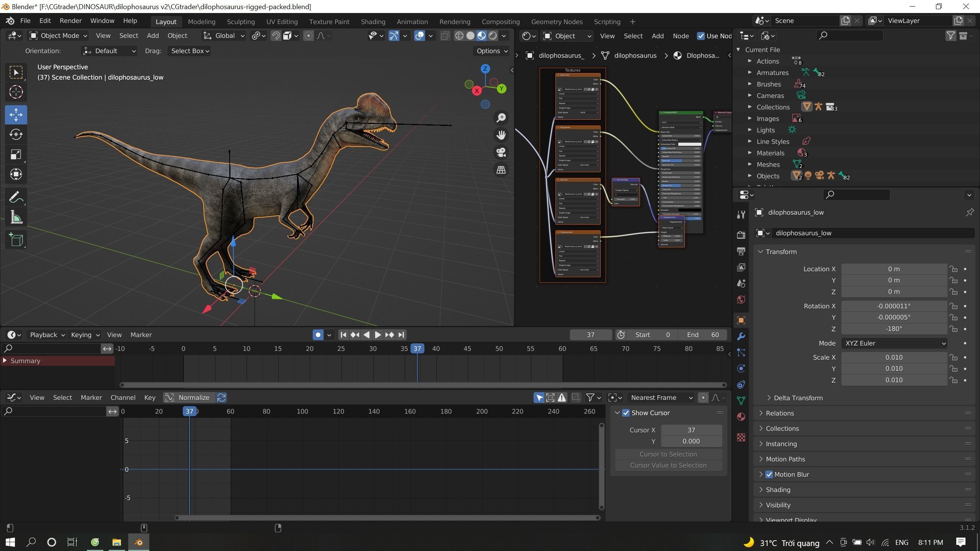
Task: Open the Orientation Default dropdown
Action: [109, 51]
